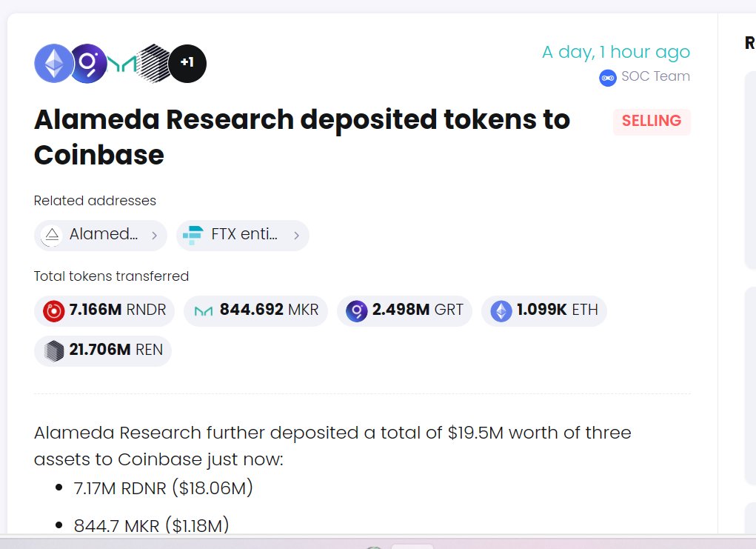Open the chevron on the Alameda chip

click(x=154, y=236)
